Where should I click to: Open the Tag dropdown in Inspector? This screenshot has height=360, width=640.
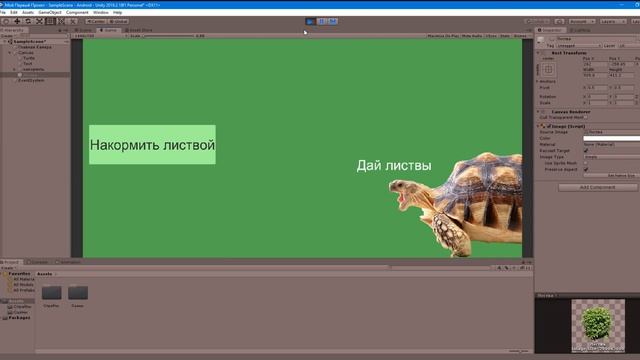tap(579, 46)
